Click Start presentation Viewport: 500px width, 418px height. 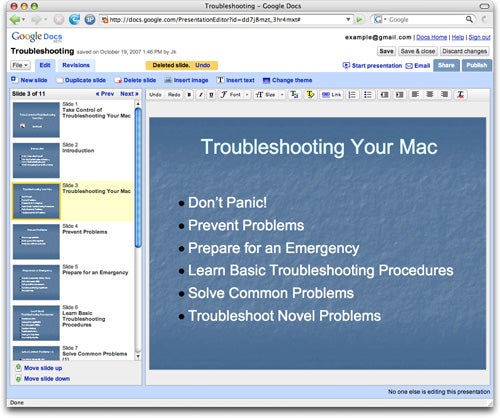click(372, 66)
